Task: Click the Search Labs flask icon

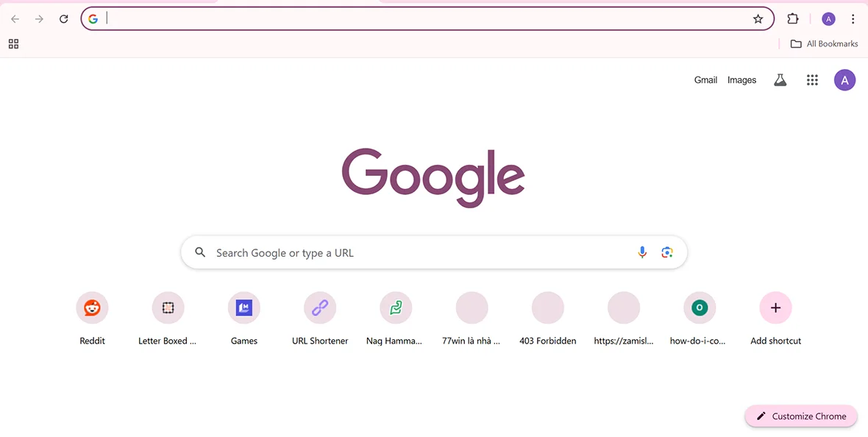Action: tap(780, 79)
